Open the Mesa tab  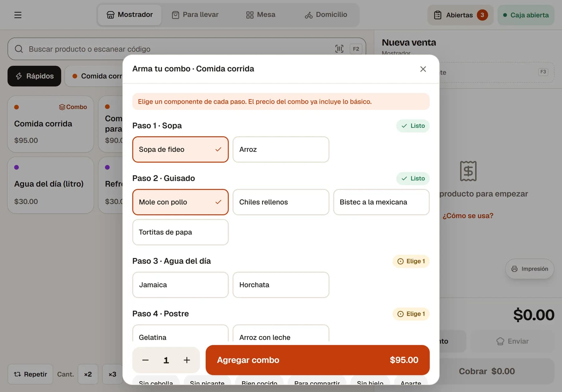click(261, 15)
